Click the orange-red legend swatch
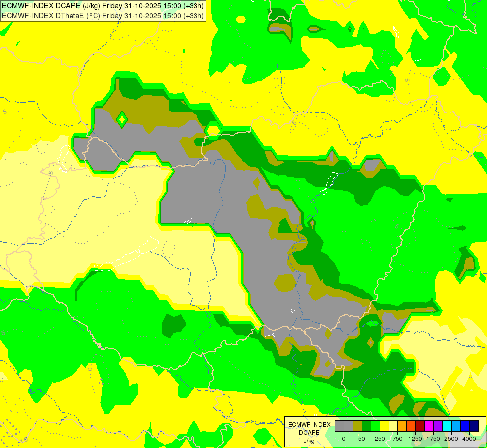Screen dimensions: 487x448 [x=411, y=426]
